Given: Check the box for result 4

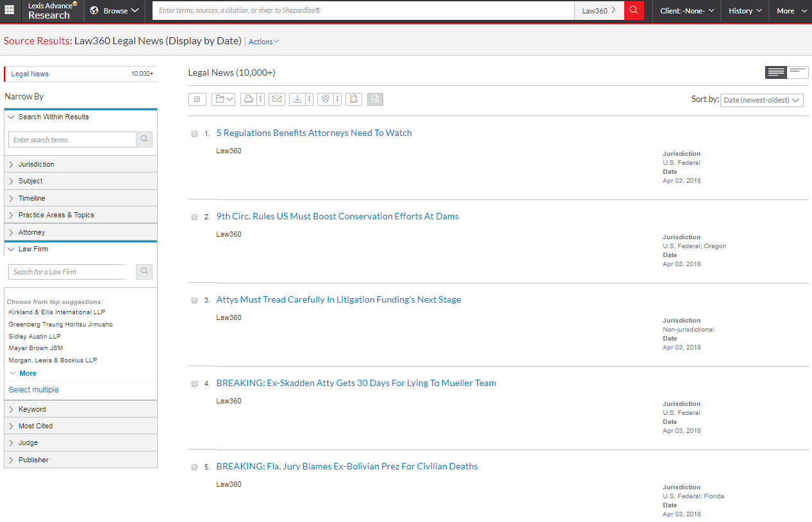Looking at the screenshot, I should coord(194,383).
